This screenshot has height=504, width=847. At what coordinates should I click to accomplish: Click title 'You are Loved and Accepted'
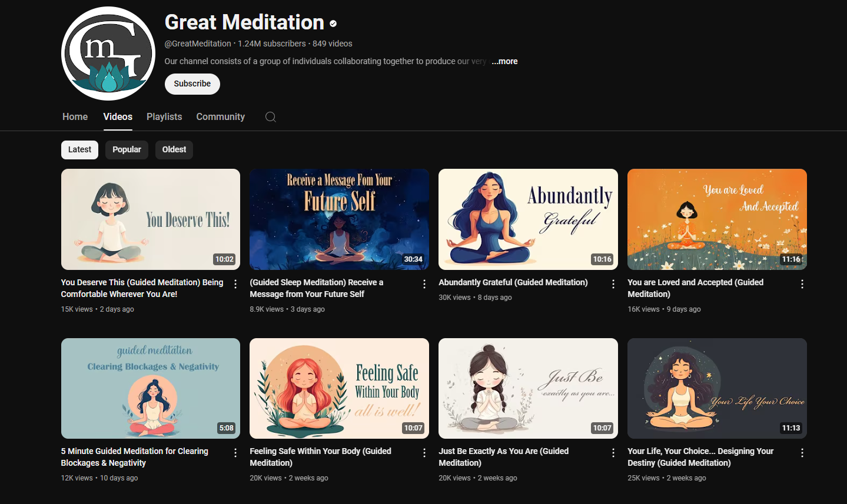pos(695,288)
